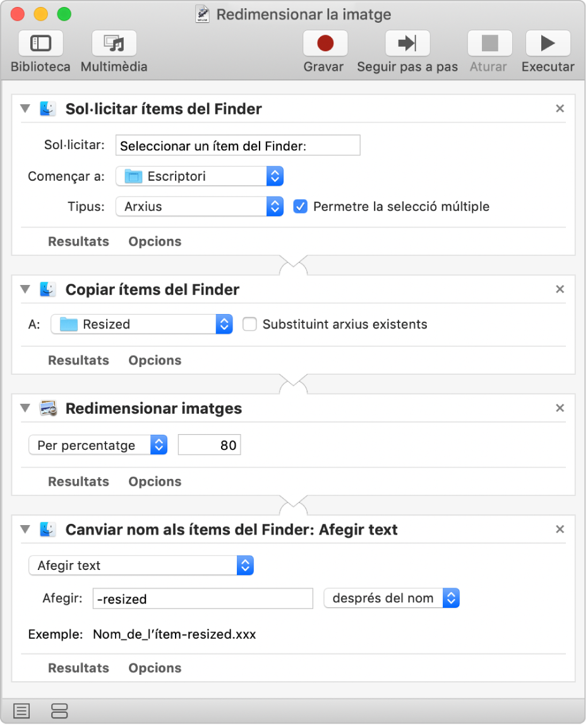Collapse the Sol·licitar ítems del Finder action
Screen dimensions: 588x726
[25, 109]
